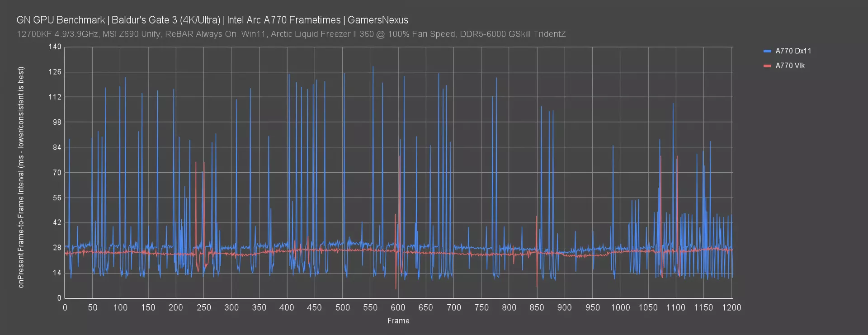Click the 'Frame' x-axis title

[398, 321]
